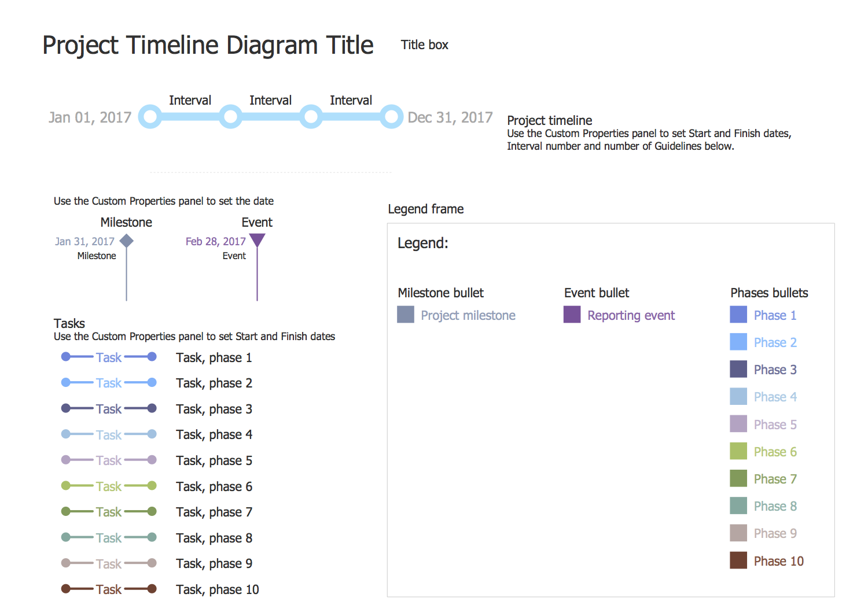The width and height of the screenshot is (868, 616).
Task: Select the Phase 1 blue color bullet
Action: pyautogui.click(x=738, y=315)
